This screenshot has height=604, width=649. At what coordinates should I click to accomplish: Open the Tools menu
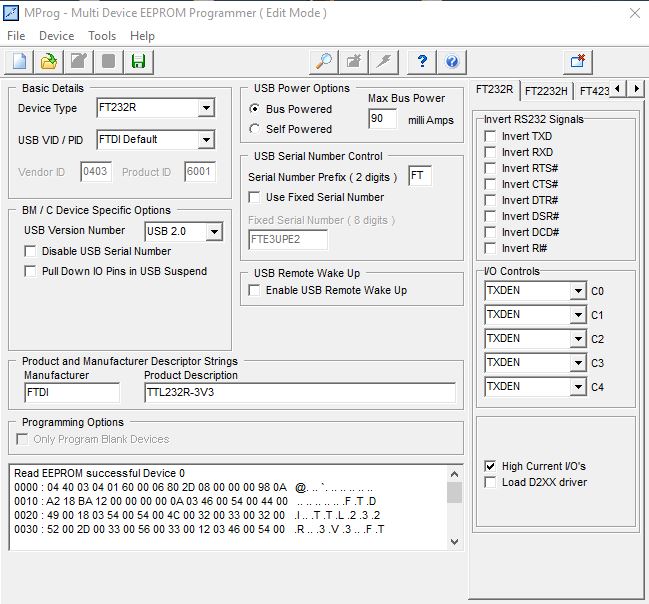click(x=102, y=36)
